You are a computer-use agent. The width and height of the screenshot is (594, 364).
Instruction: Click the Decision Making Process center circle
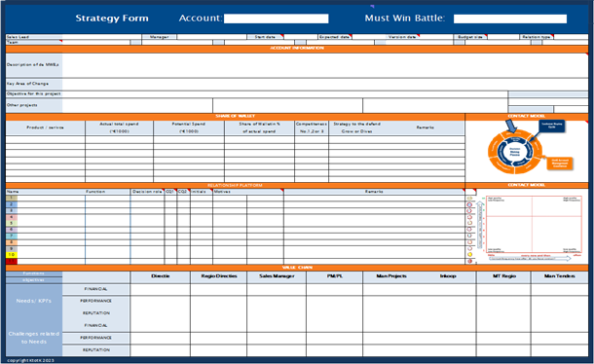coord(514,152)
